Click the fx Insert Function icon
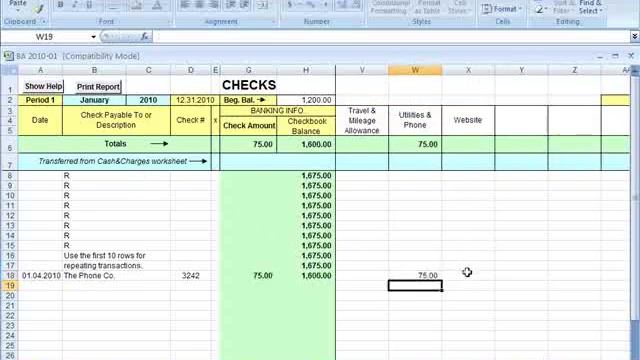 tap(144, 37)
